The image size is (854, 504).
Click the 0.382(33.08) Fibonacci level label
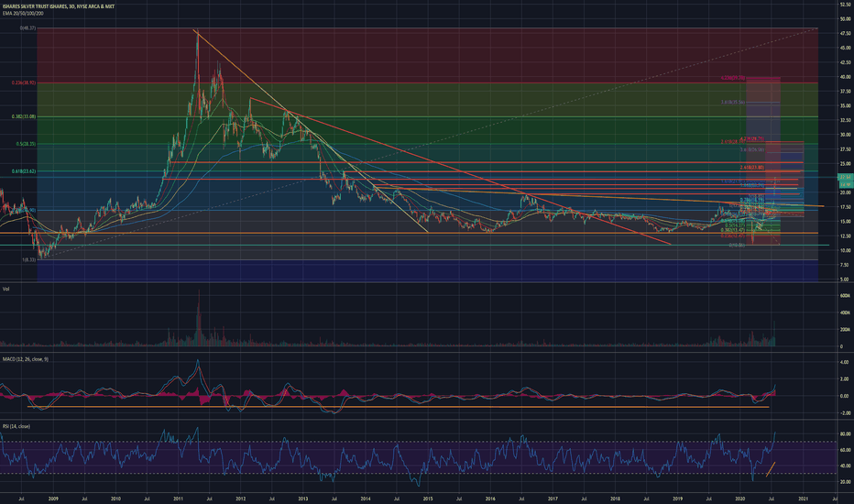24,116
